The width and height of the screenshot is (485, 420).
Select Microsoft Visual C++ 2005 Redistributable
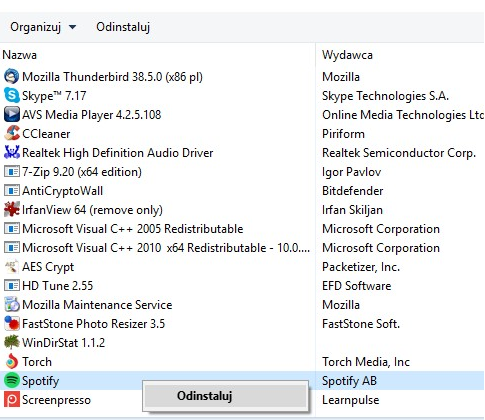point(132,229)
